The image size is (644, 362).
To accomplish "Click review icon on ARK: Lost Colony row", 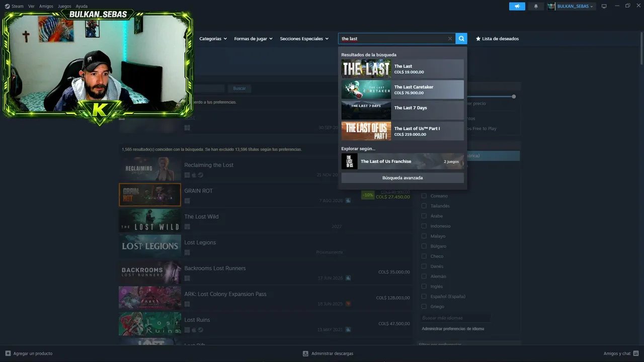I will [348, 304].
